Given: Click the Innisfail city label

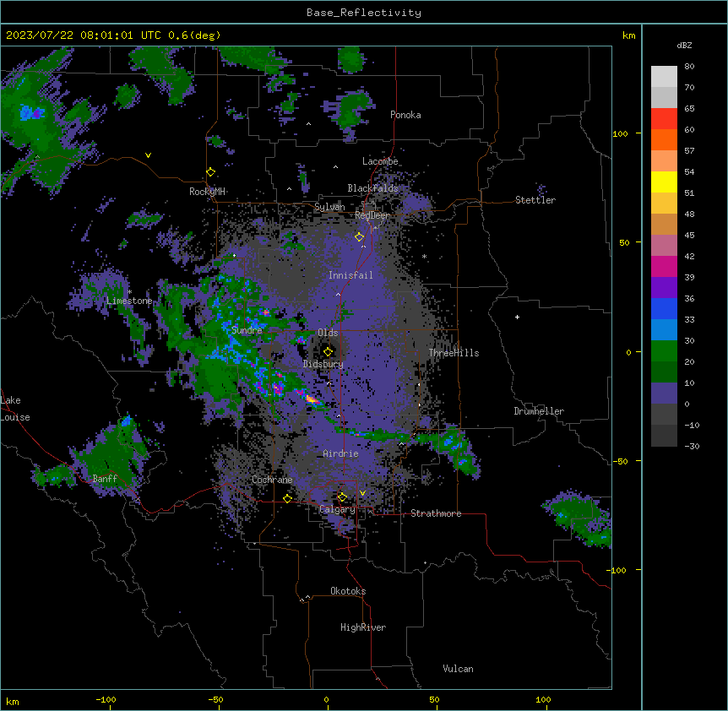Looking at the screenshot, I should (350, 275).
